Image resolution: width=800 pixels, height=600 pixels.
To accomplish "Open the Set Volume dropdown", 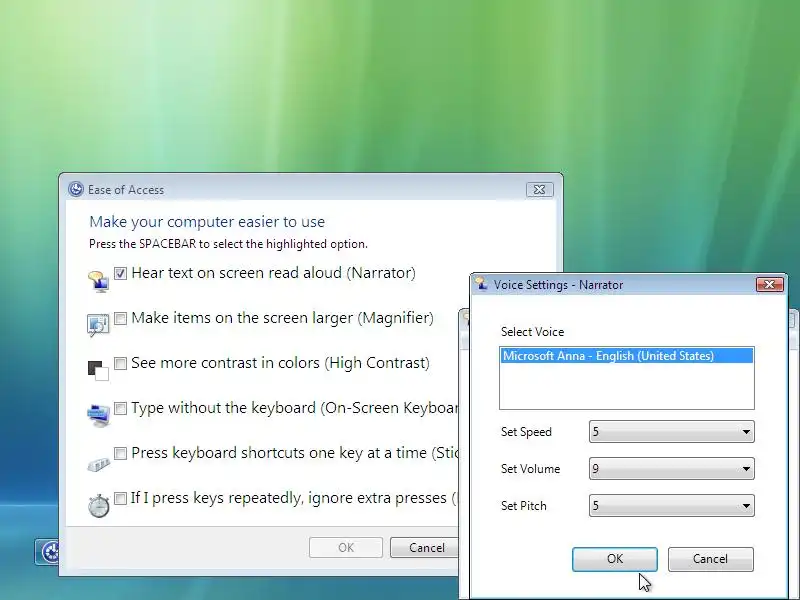I will click(671, 468).
